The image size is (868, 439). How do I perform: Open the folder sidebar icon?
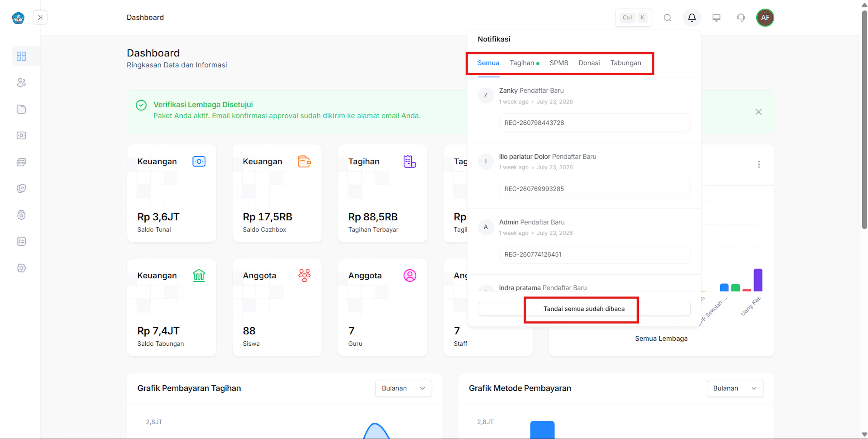21,109
